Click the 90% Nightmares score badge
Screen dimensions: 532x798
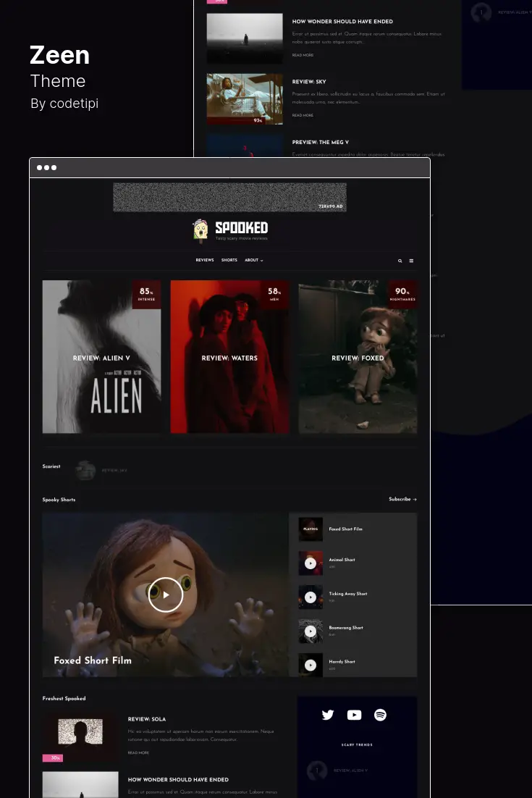click(402, 294)
